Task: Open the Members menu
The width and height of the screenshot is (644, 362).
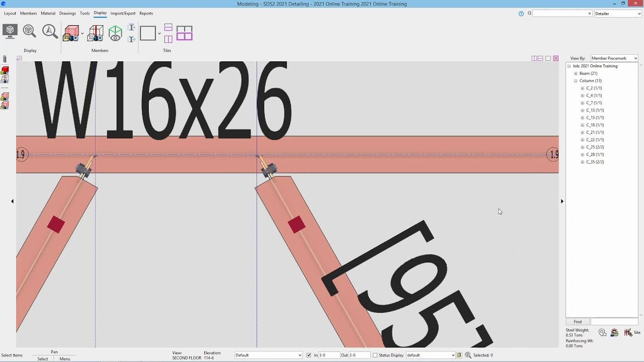Action: pos(28,14)
